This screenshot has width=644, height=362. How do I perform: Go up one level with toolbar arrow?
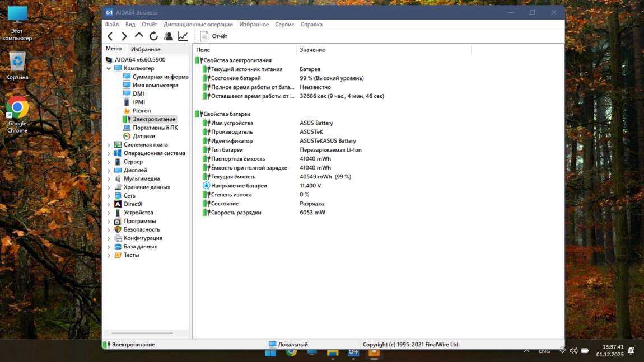pyautogui.click(x=139, y=36)
